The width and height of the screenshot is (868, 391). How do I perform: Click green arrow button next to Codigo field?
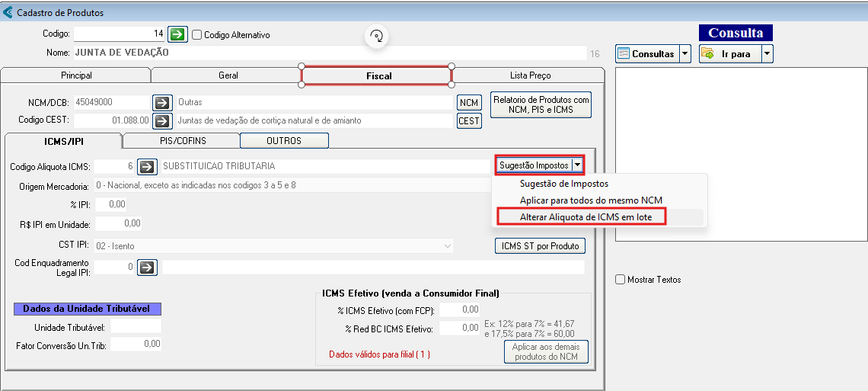[177, 34]
